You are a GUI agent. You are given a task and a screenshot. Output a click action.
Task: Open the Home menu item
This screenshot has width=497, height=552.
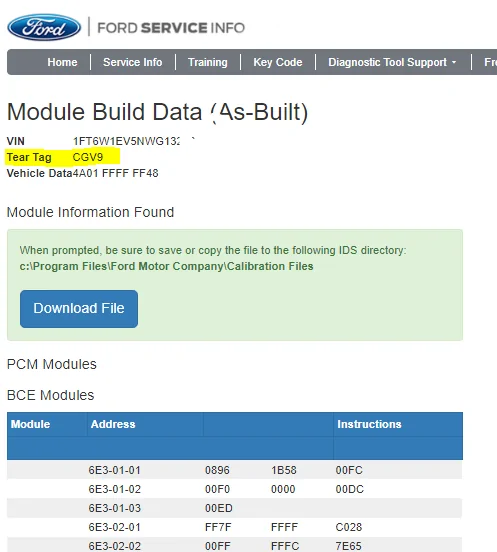point(62,62)
